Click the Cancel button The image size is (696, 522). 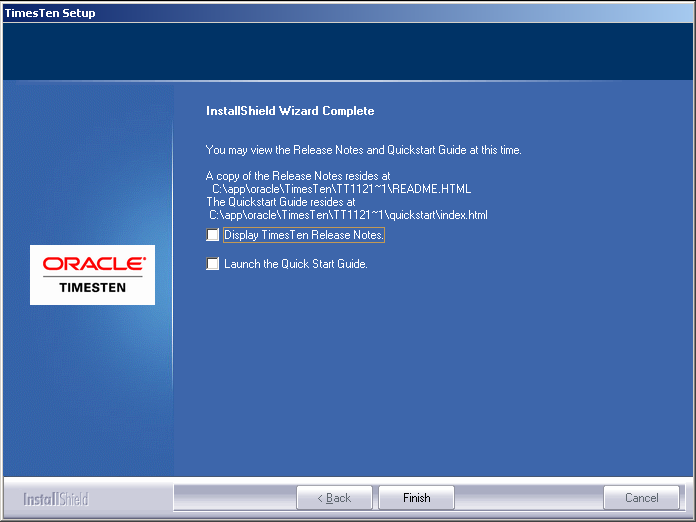[x=641, y=498]
